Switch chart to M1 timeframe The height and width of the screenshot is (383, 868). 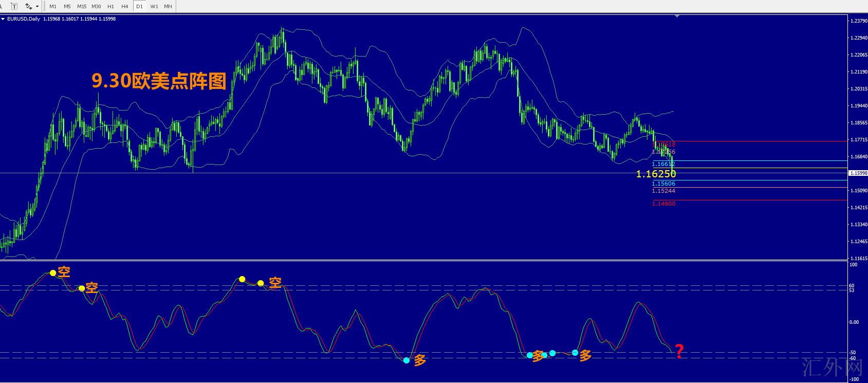53,7
